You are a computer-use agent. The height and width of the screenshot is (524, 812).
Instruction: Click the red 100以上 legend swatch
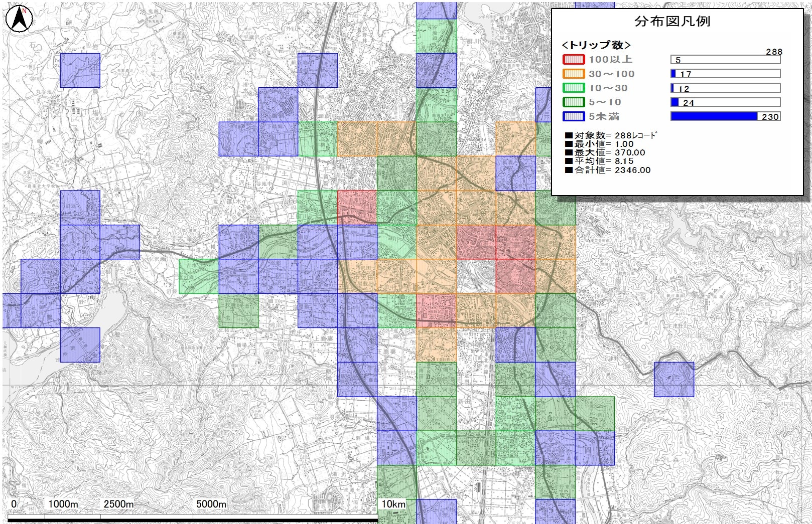pos(574,60)
